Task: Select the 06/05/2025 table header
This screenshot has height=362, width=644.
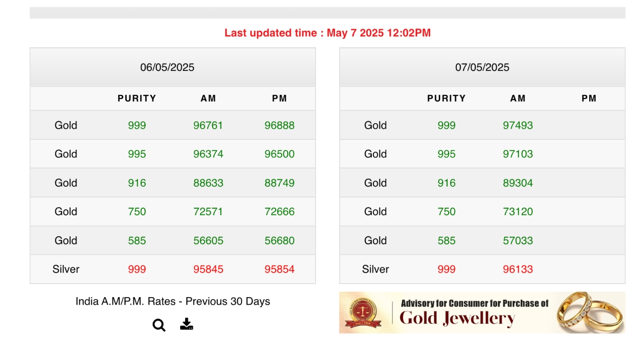Action: [x=167, y=67]
